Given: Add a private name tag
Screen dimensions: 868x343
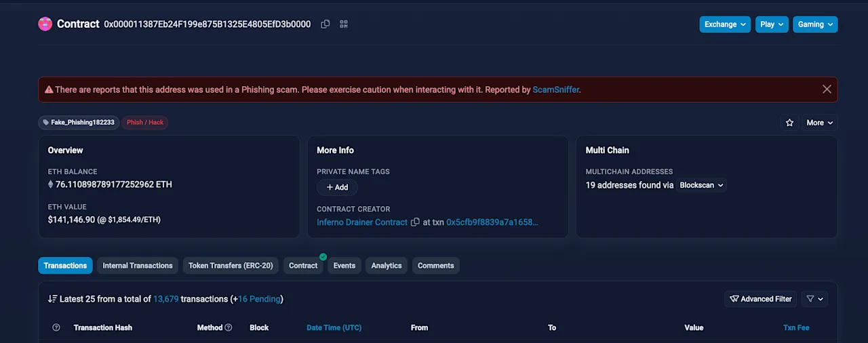Looking at the screenshot, I should click(x=337, y=187).
